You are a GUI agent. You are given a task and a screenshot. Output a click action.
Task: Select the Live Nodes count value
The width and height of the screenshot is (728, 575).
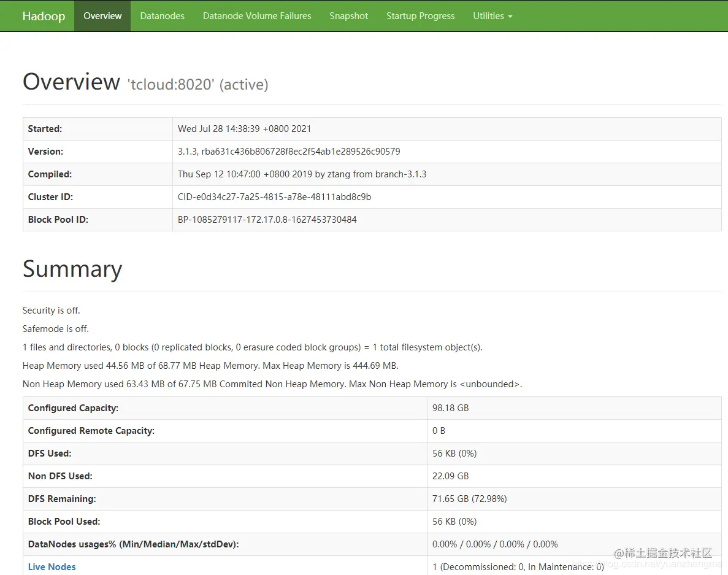(518, 566)
